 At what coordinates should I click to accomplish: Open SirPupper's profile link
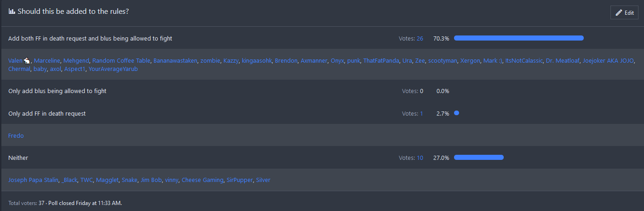(x=240, y=180)
